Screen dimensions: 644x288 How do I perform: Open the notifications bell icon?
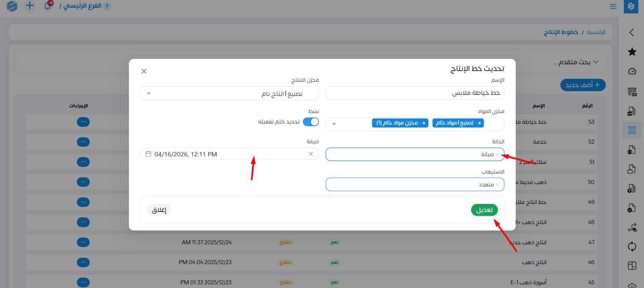click(48, 6)
